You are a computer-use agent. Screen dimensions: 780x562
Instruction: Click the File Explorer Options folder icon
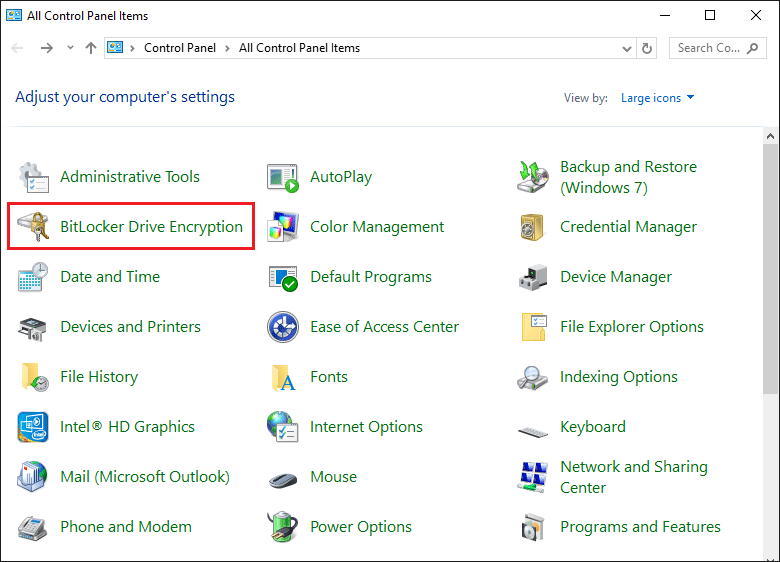534,327
